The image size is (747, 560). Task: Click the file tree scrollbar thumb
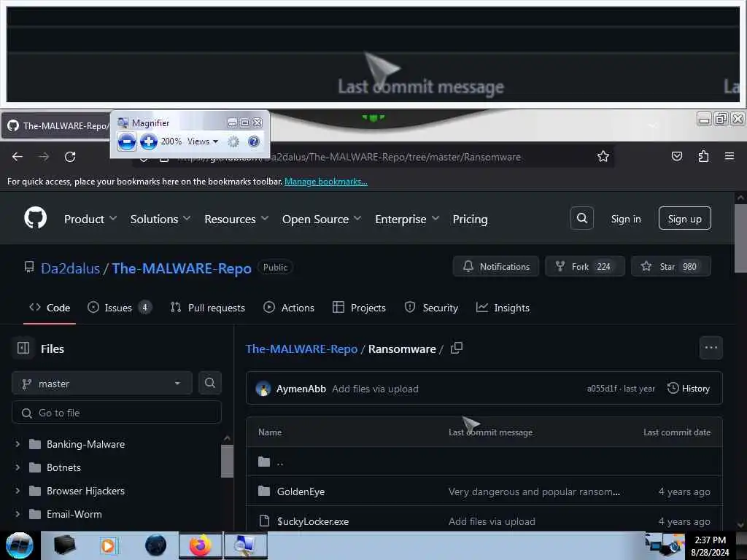pos(228,461)
